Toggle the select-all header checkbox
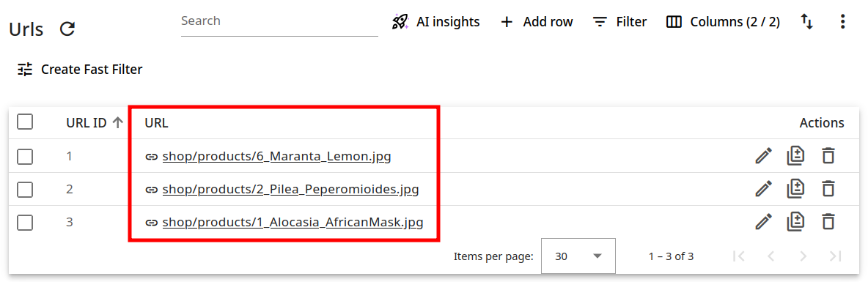 [x=25, y=122]
